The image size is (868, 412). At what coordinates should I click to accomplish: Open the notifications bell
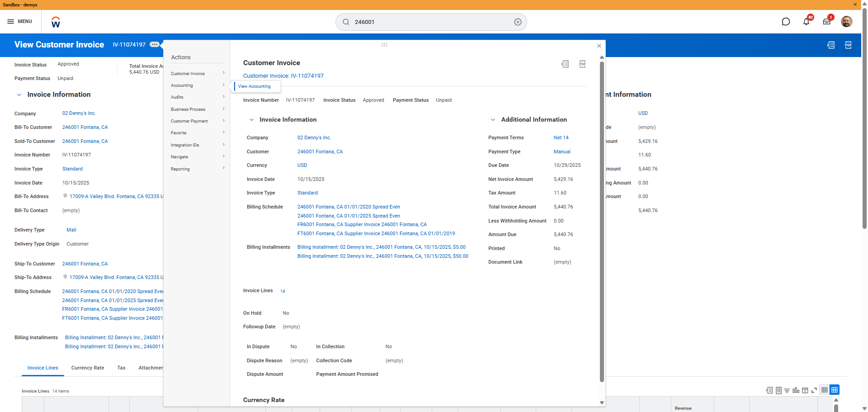(x=806, y=22)
